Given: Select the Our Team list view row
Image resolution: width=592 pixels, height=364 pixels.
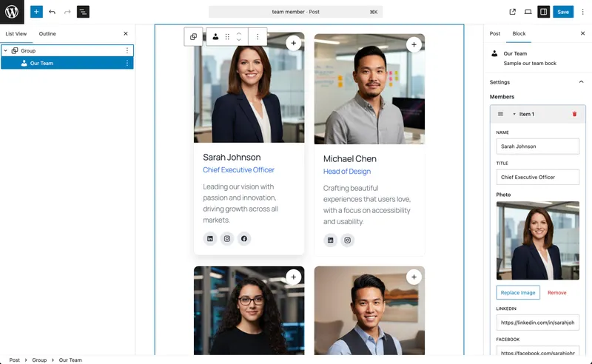Looking at the screenshot, I should tap(67, 63).
